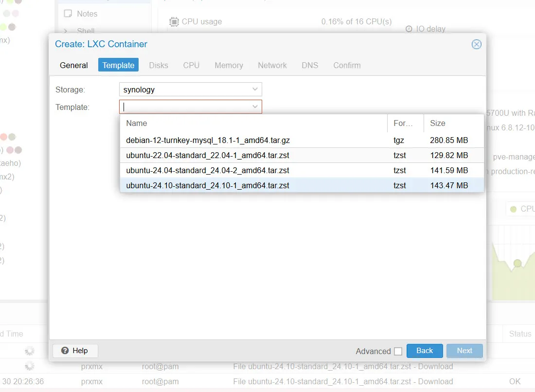Click the green CPU status dot on right
Screen dimensions: 535x392
coord(514,209)
